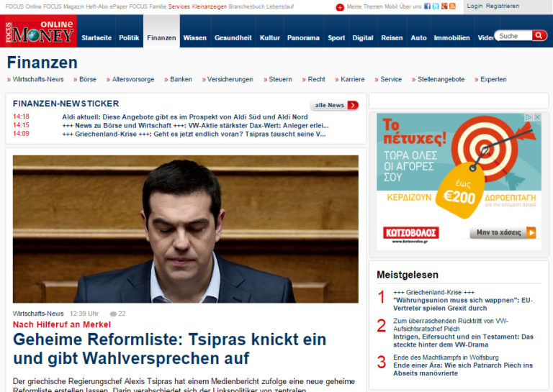Viewport: 553px width, 392px height.
Task: Open the Börse submenu link
Action: 87,79
